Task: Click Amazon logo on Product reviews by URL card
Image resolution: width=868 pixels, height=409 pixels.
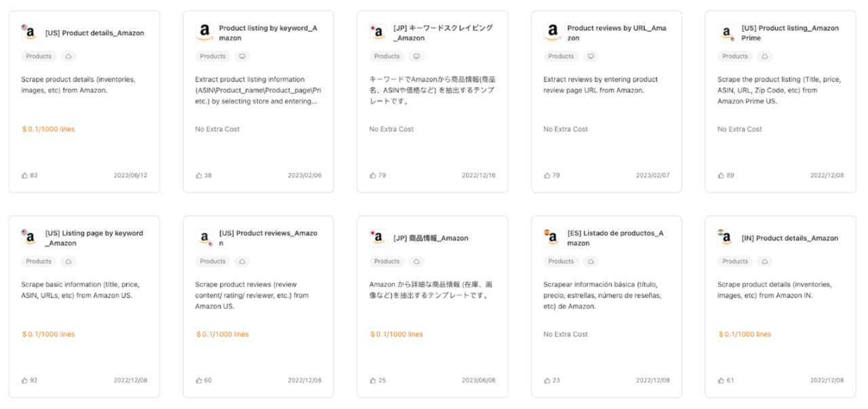Action: tap(553, 33)
